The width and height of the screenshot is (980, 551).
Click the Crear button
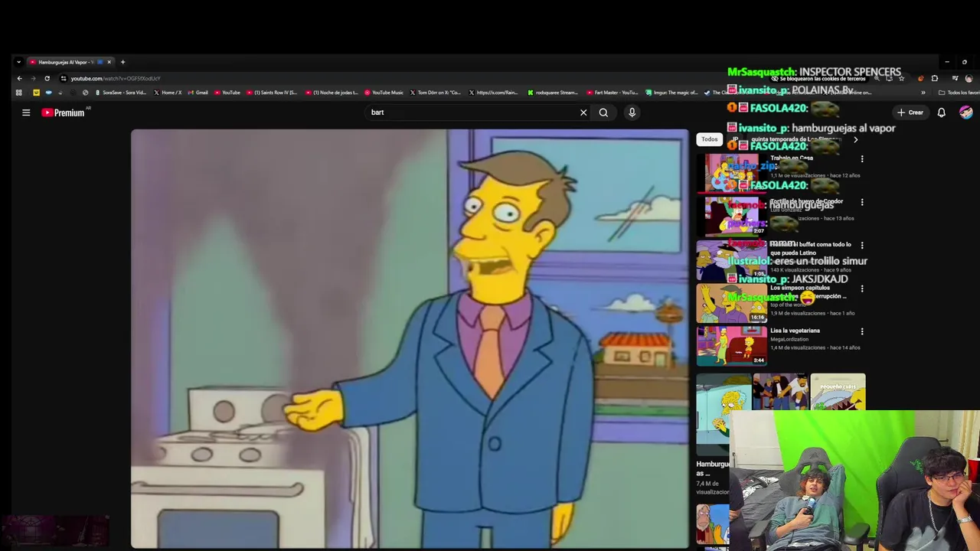click(x=910, y=112)
